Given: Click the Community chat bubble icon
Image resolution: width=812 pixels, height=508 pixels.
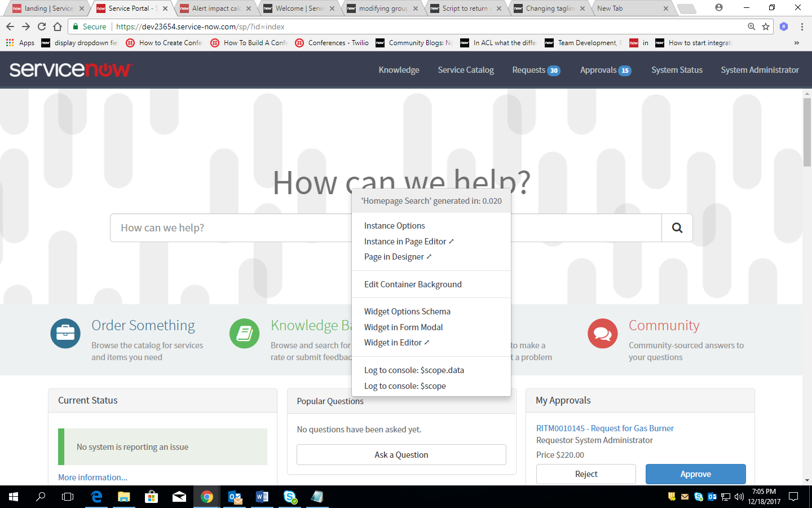Looking at the screenshot, I should tap(602, 333).
